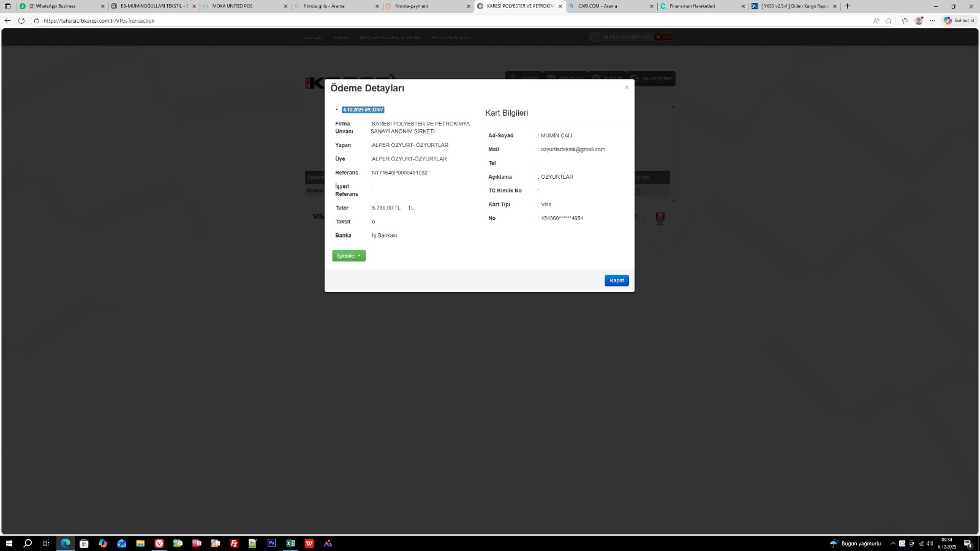Close the Ödeme Detayları dialog with X
The image size is (980, 551).
click(626, 88)
